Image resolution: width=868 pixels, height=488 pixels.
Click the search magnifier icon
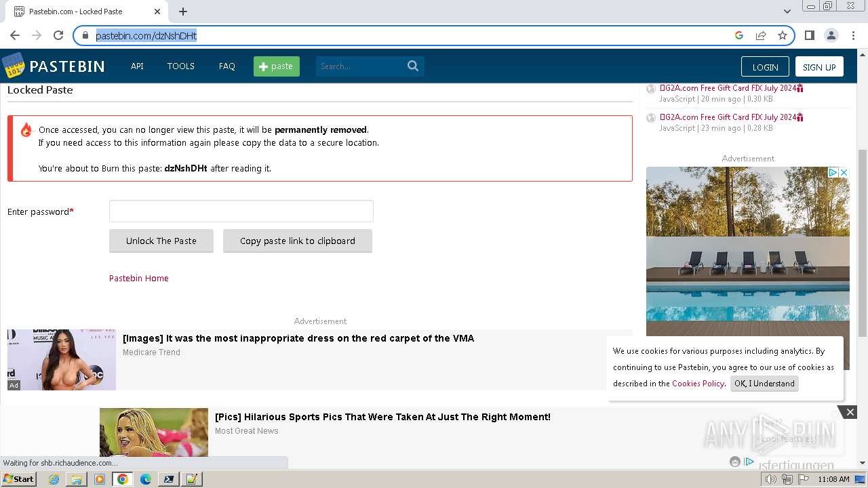[x=413, y=66]
